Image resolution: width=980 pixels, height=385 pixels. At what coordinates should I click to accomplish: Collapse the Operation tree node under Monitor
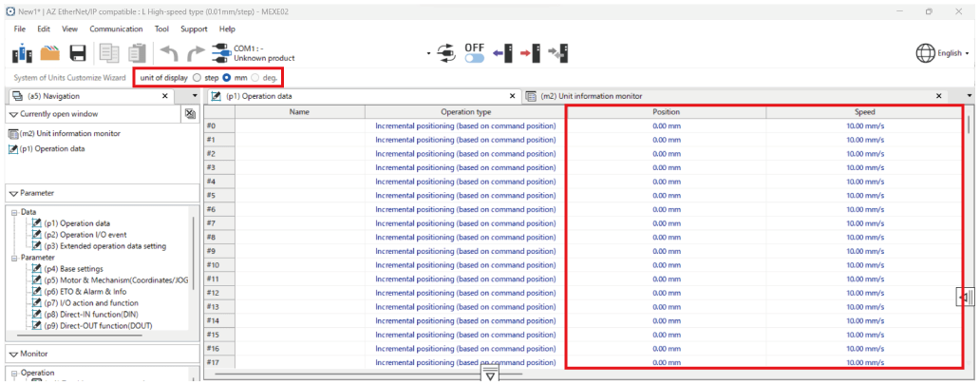[15, 373]
